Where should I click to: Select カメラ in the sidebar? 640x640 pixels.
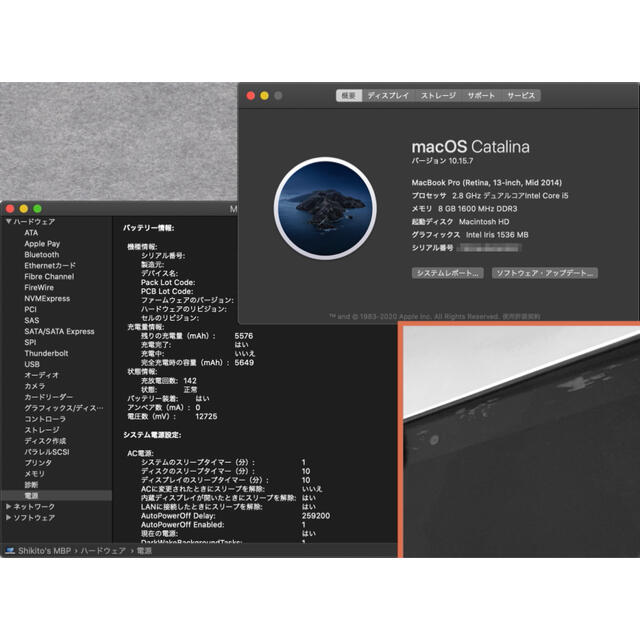coord(35,386)
